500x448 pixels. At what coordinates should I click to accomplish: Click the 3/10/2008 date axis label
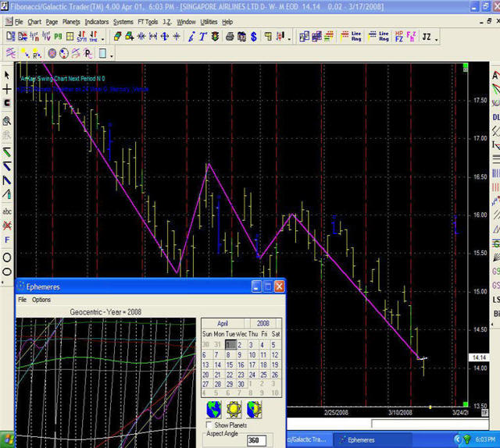pos(400,412)
